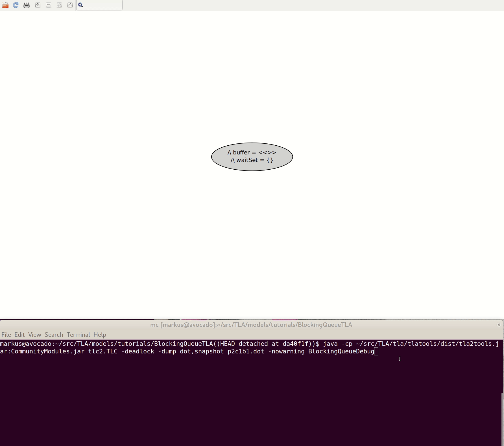Select the 'buffer = <<>>' graph node

pos(252,157)
